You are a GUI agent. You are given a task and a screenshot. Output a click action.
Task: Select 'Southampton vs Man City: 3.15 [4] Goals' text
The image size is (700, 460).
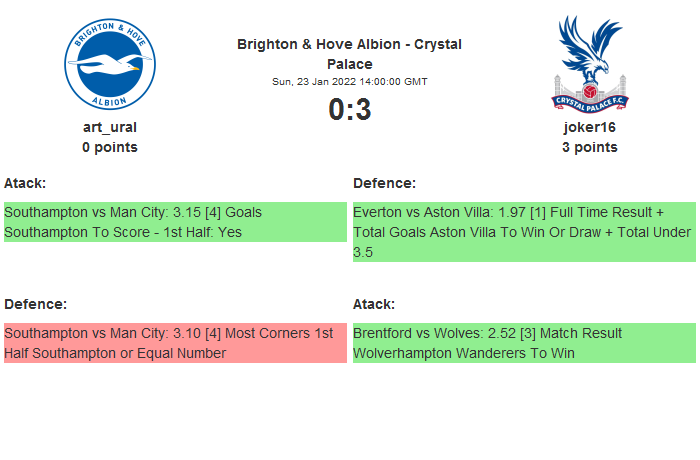tap(133, 212)
